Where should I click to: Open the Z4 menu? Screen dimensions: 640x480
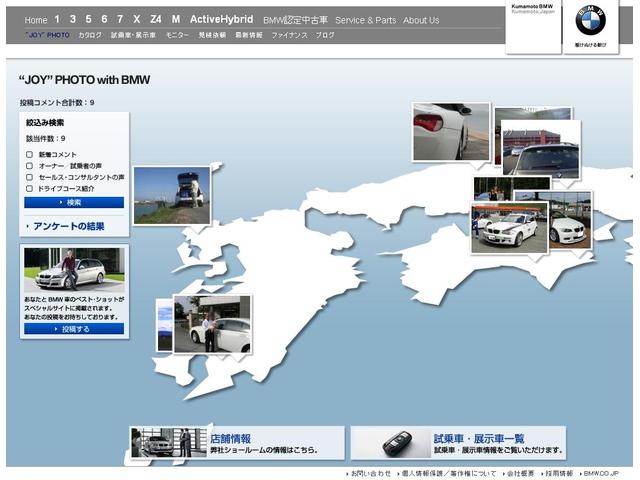pos(156,19)
